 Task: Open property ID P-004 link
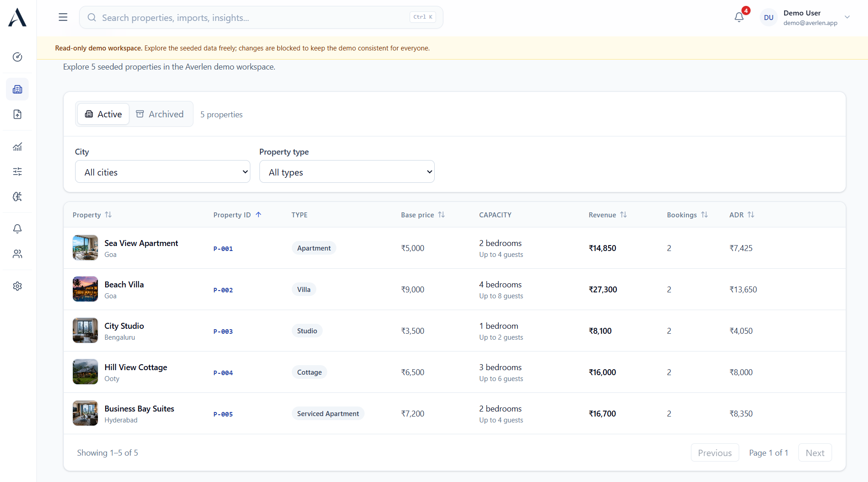click(x=223, y=372)
